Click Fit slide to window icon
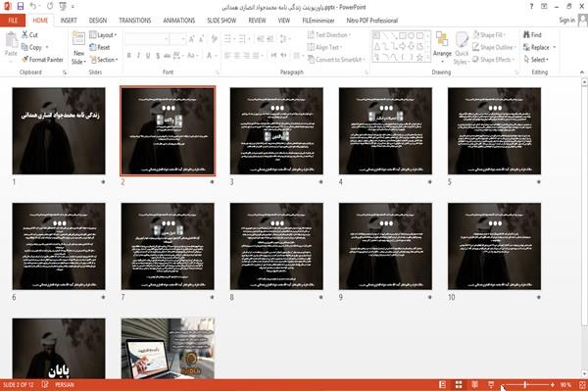 [x=582, y=384]
